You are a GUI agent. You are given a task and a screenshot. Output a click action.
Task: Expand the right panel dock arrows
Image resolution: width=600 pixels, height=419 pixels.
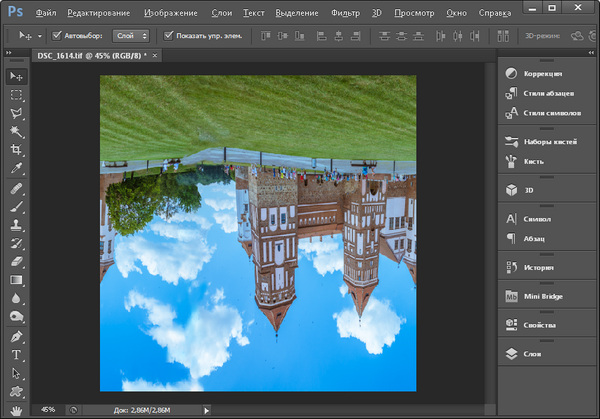click(x=591, y=52)
